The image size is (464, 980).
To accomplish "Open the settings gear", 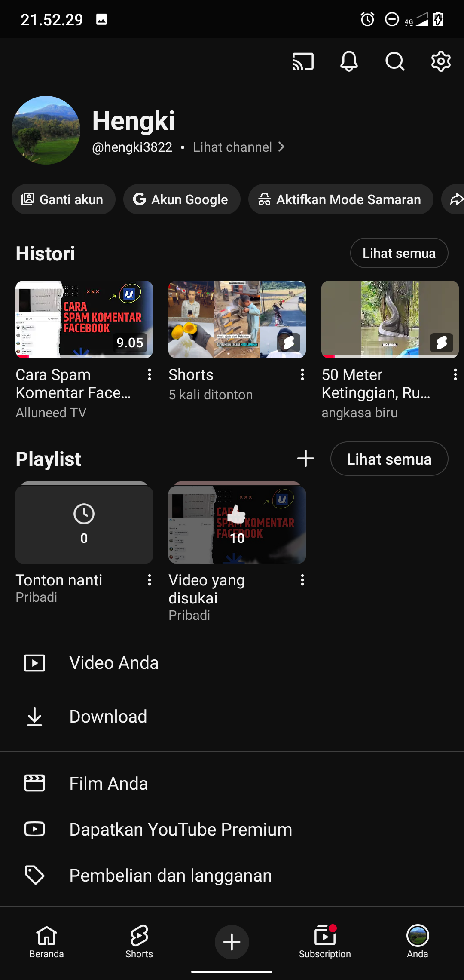I will (x=441, y=61).
